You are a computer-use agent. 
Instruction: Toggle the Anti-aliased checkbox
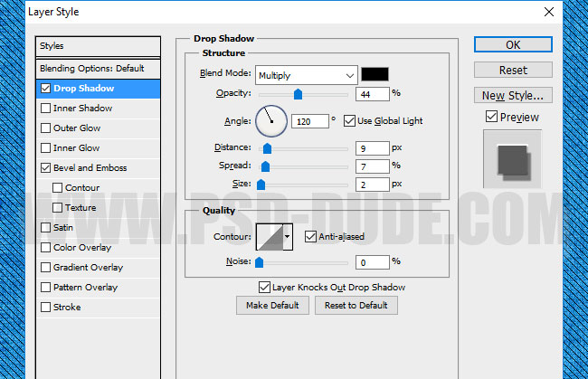click(x=310, y=237)
